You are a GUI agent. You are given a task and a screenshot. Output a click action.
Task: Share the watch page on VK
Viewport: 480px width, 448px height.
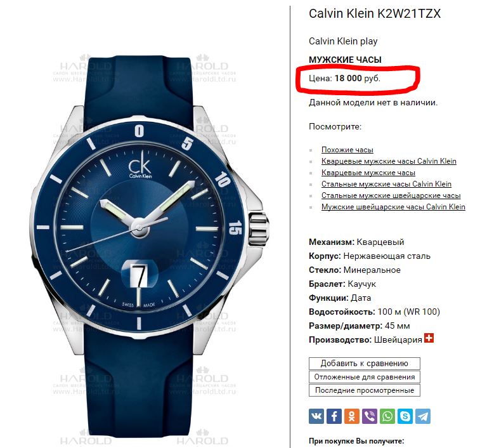(316, 416)
